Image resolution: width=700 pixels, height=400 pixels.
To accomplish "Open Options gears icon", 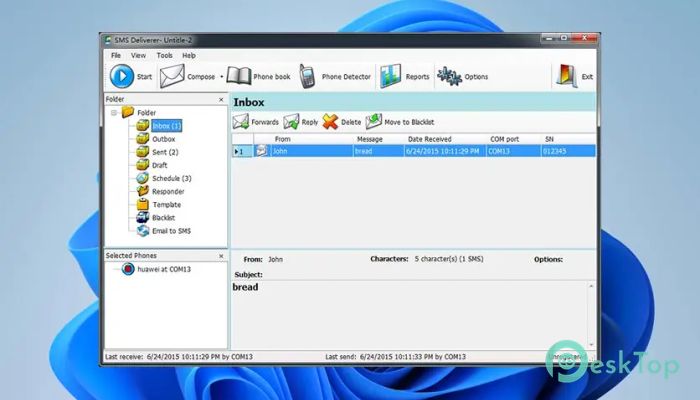I will pos(449,76).
